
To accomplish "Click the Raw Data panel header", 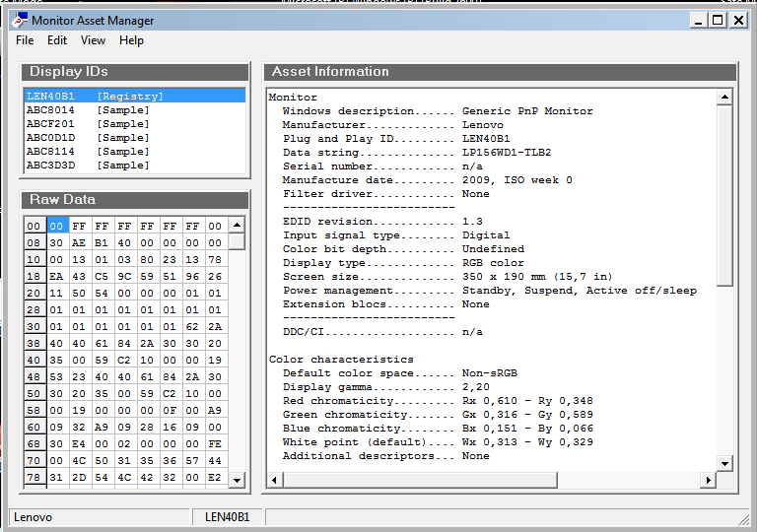I will (135, 200).
